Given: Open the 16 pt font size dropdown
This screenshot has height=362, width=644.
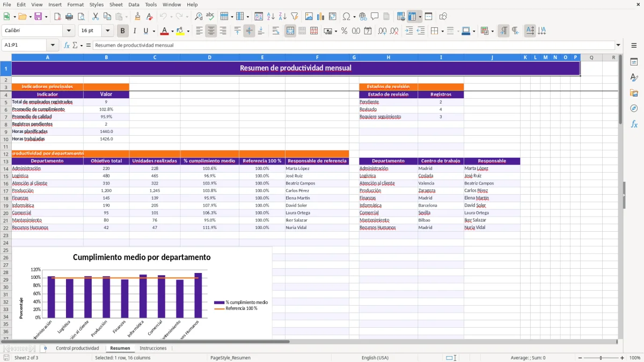Looking at the screenshot, I should click(107, 31).
